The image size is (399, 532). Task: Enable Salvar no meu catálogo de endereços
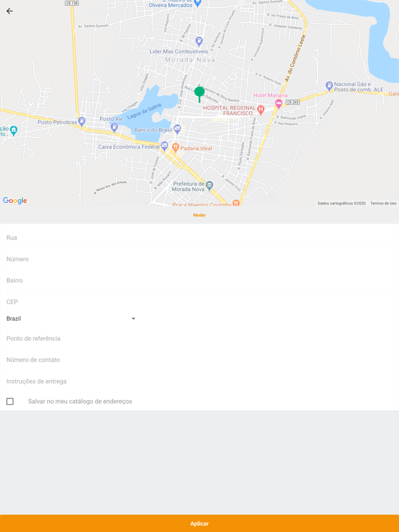tap(10, 402)
